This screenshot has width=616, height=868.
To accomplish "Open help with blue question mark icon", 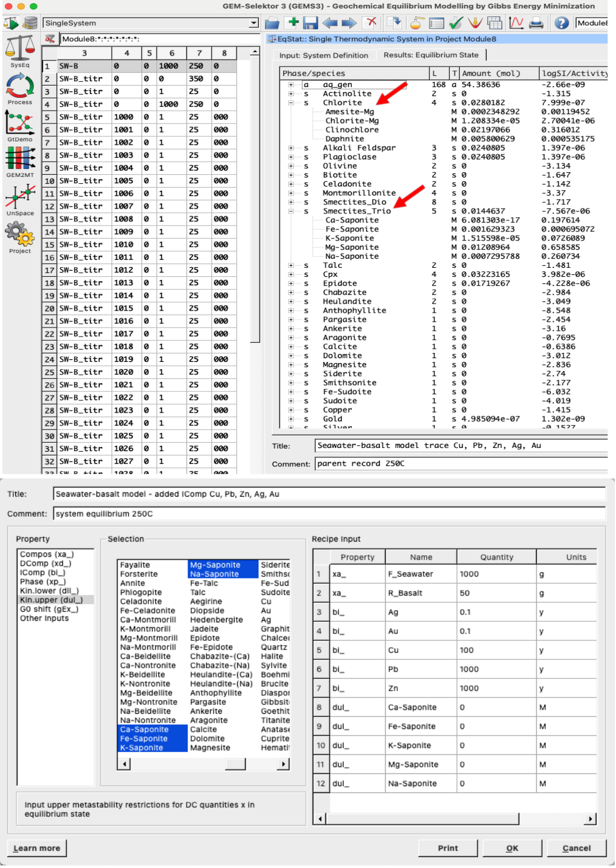I will [x=562, y=23].
